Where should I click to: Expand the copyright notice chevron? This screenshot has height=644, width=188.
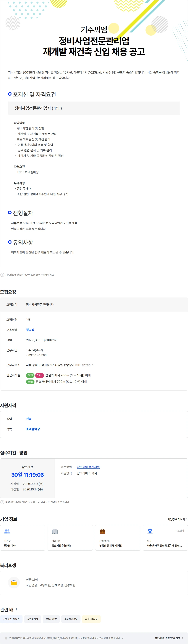122,638
